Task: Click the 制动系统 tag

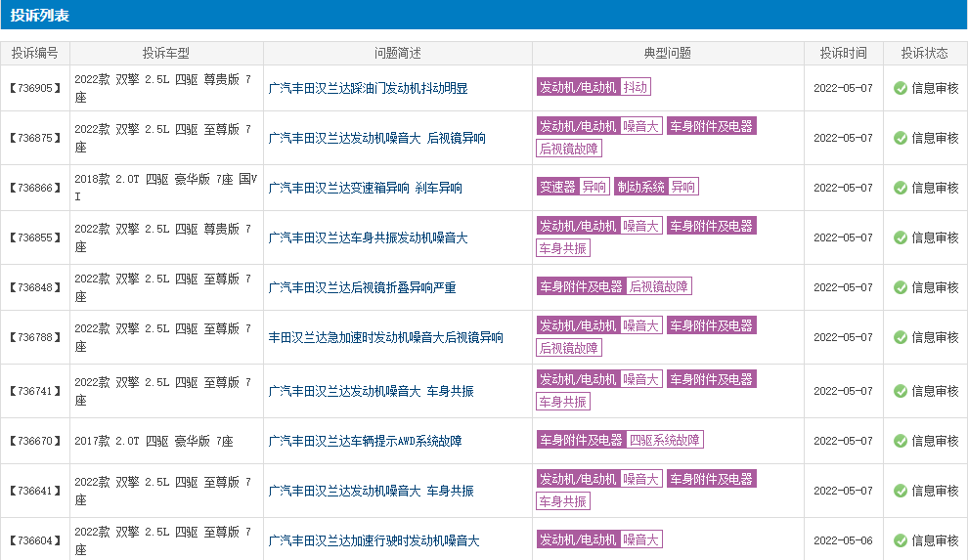Action: tap(641, 187)
